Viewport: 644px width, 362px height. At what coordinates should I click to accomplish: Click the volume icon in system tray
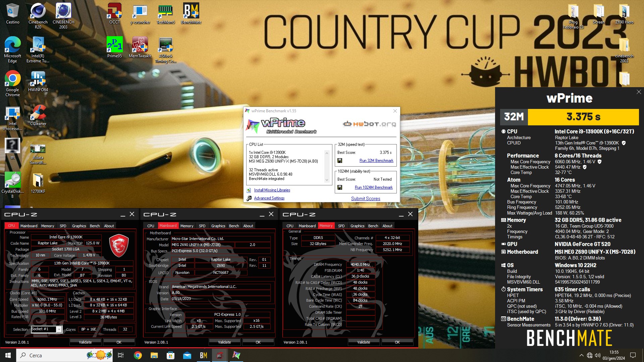tap(598, 355)
